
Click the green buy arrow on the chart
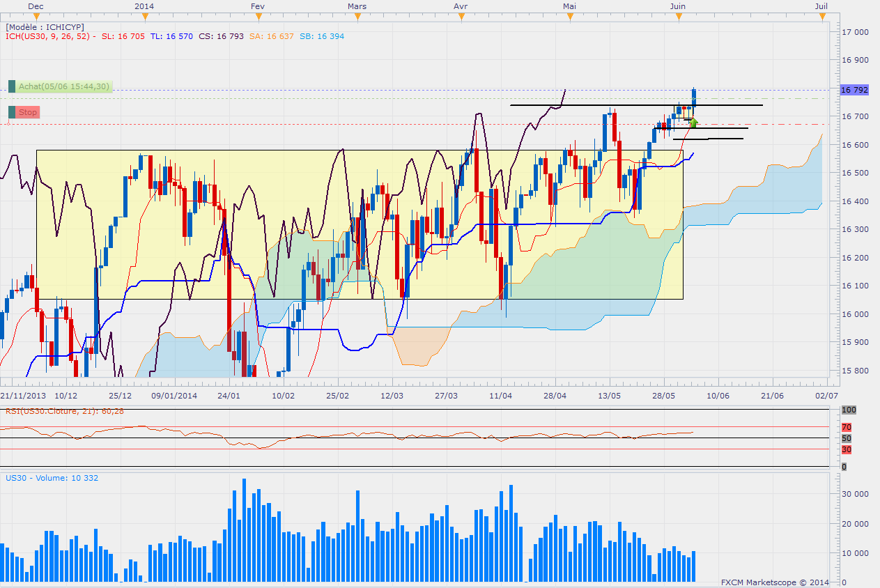(693, 123)
